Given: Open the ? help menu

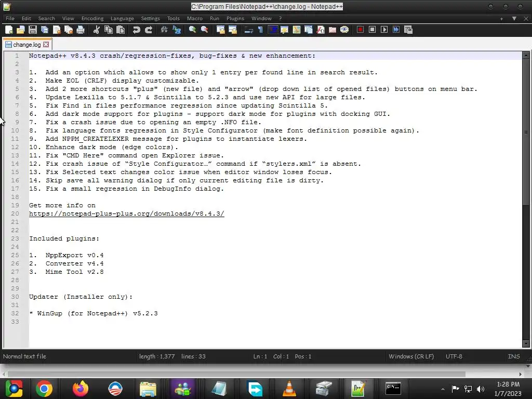Looking at the screenshot, I should (x=280, y=18).
